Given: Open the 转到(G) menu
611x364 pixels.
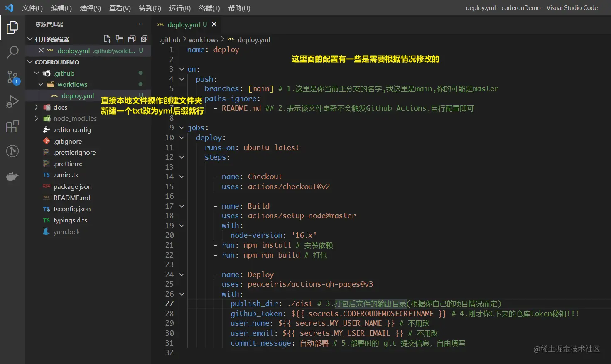Looking at the screenshot, I should [150, 8].
